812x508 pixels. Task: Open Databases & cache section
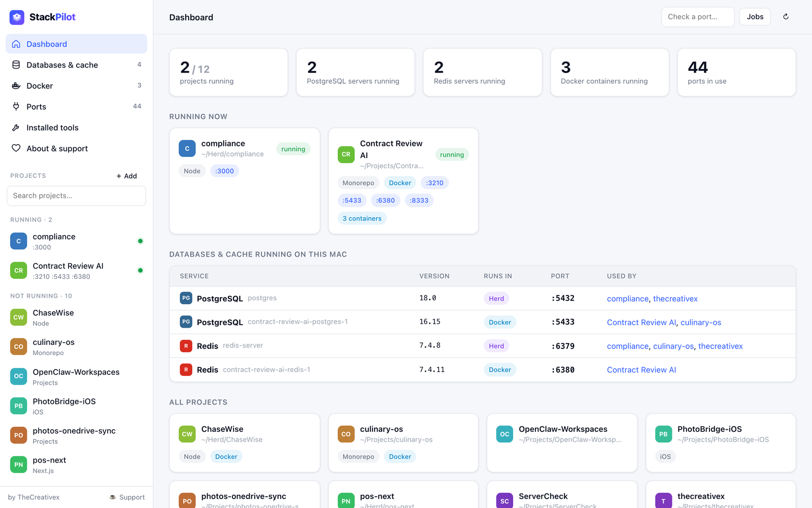[x=76, y=65]
